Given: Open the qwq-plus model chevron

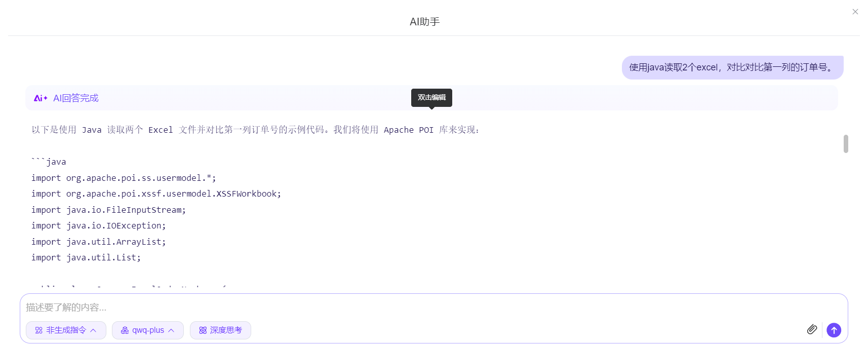Looking at the screenshot, I should click(172, 330).
